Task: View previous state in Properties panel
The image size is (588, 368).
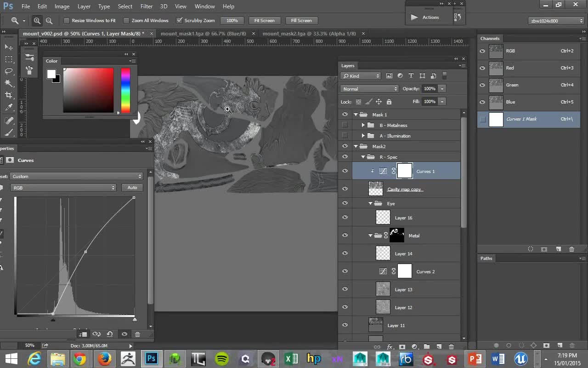Action: (x=96, y=334)
